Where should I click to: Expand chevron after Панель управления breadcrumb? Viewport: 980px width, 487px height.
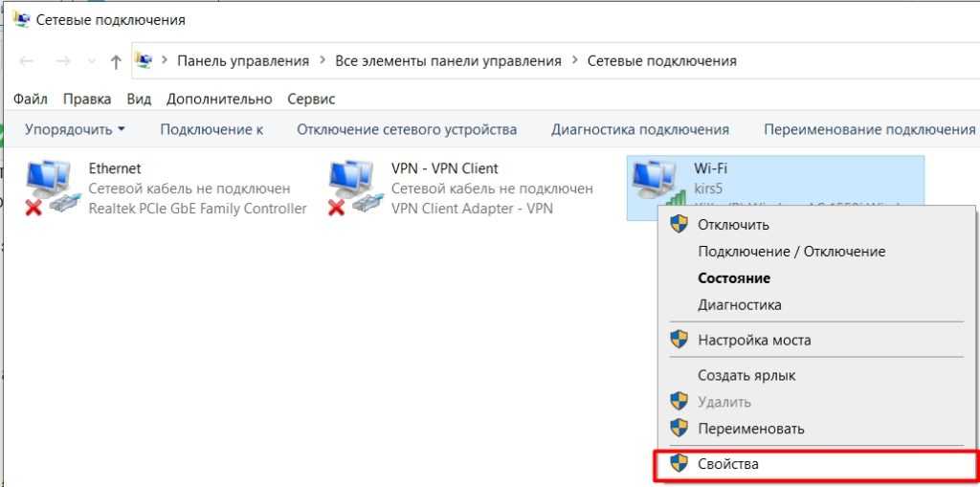pos(323,60)
